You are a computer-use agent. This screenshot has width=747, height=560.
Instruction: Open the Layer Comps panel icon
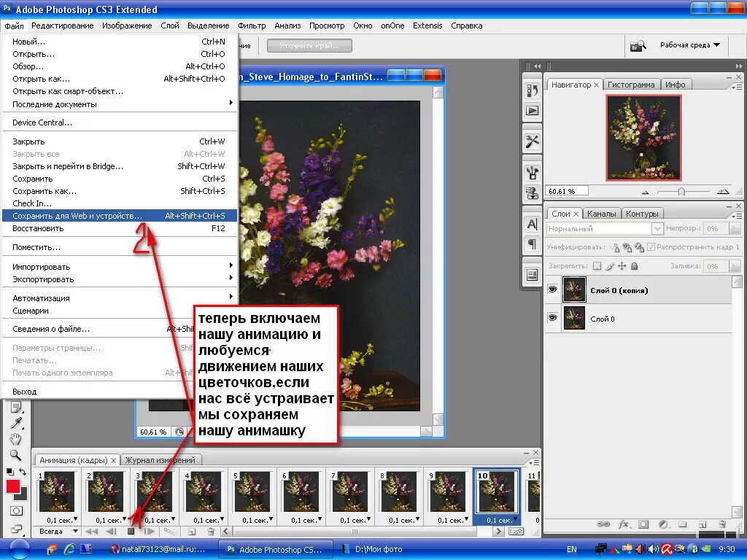(532, 275)
